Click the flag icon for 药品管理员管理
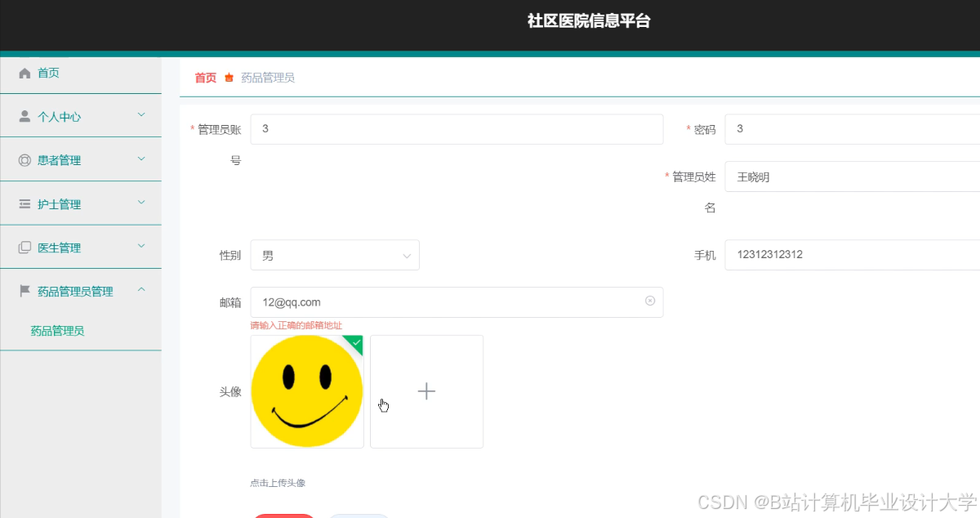The width and height of the screenshot is (980, 518). pyautogui.click(x=24, y=291)
